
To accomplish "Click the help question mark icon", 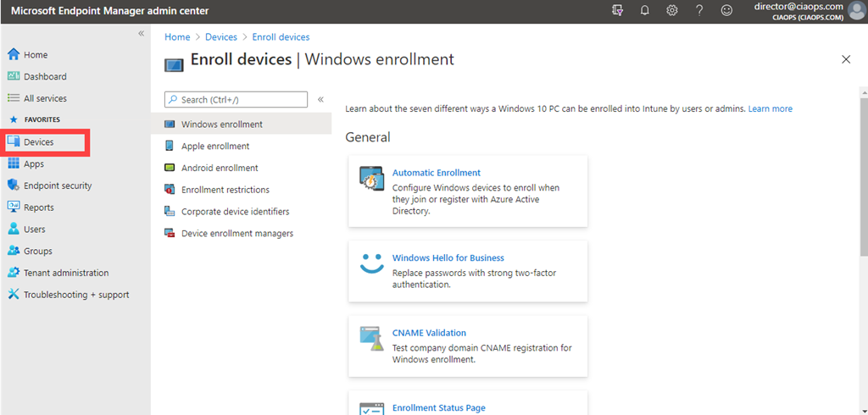I will [699, 10].
